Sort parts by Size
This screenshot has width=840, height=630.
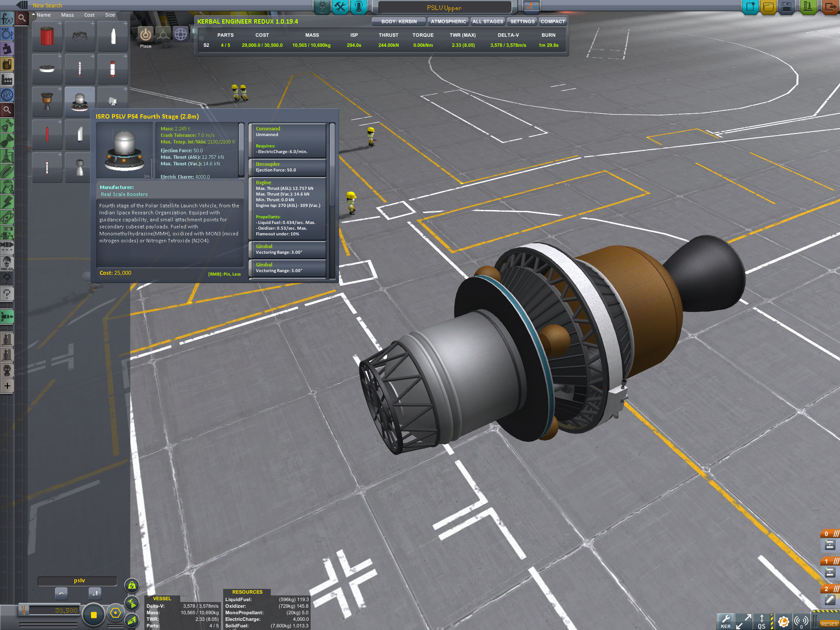click(x=110, y=15)
